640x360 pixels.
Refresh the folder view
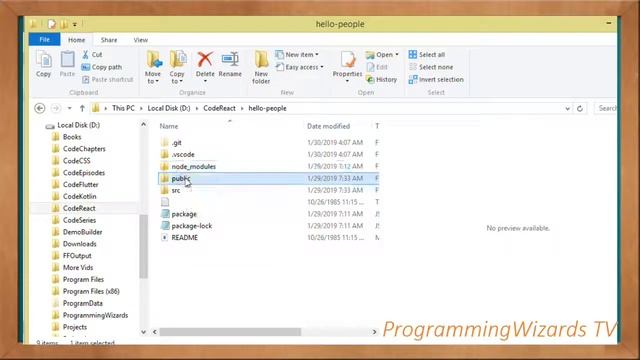580,109
